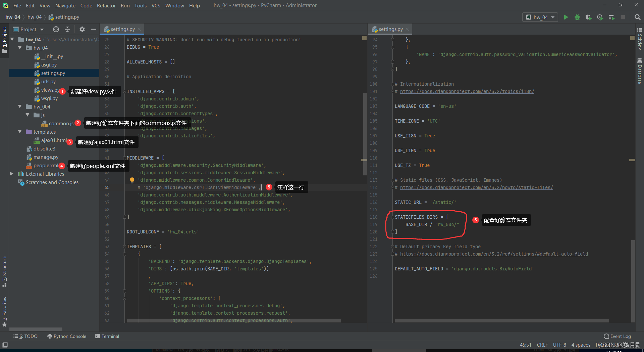This screenshot has height=352, width=644.
Task: Collapse the js folder
Action: [x=28, y=115]
